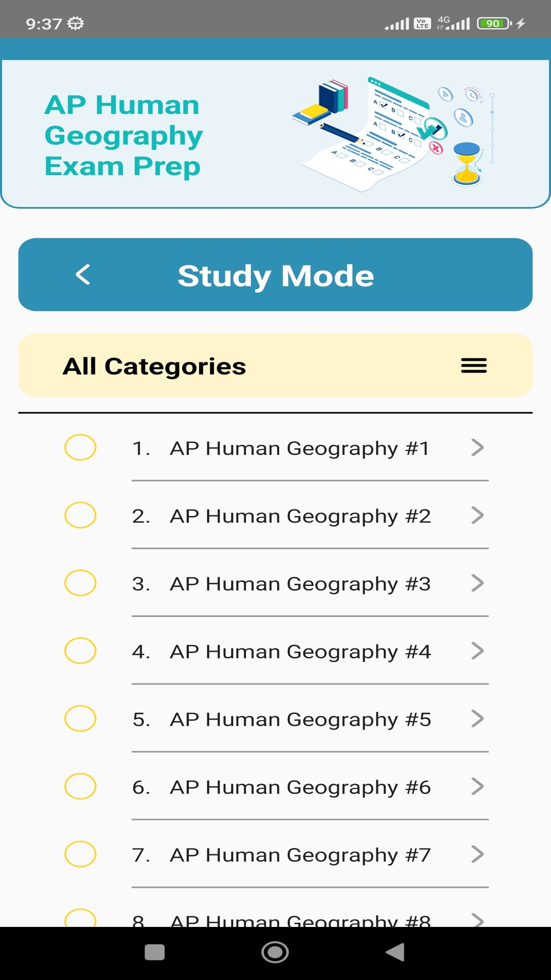Open the AP Human Geography #7 quiz

(300, 854)
